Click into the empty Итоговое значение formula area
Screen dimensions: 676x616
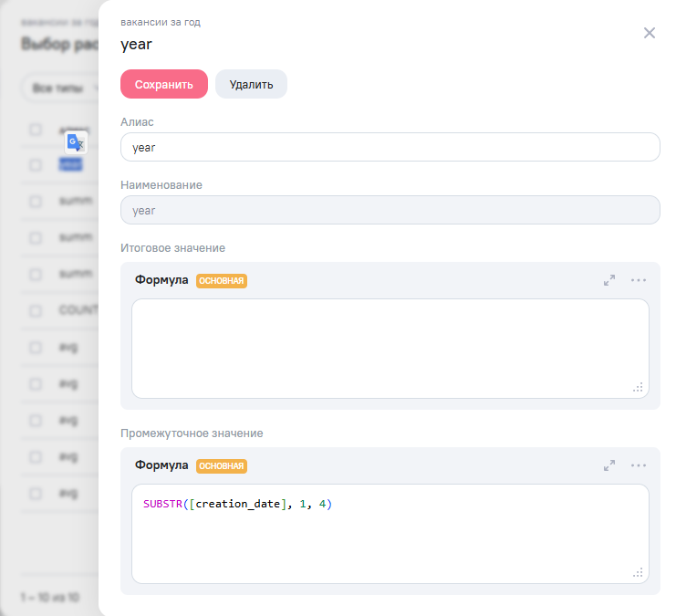point(390,348)
